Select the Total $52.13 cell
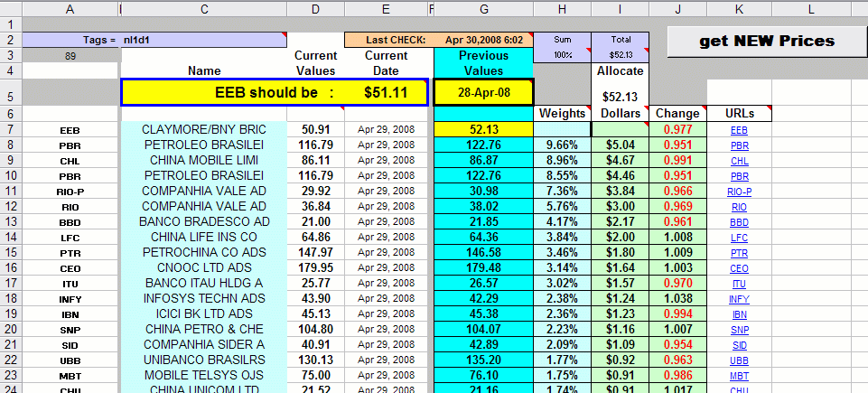The image size is (868, 393). pyautogui.click(x=620, y=47)
